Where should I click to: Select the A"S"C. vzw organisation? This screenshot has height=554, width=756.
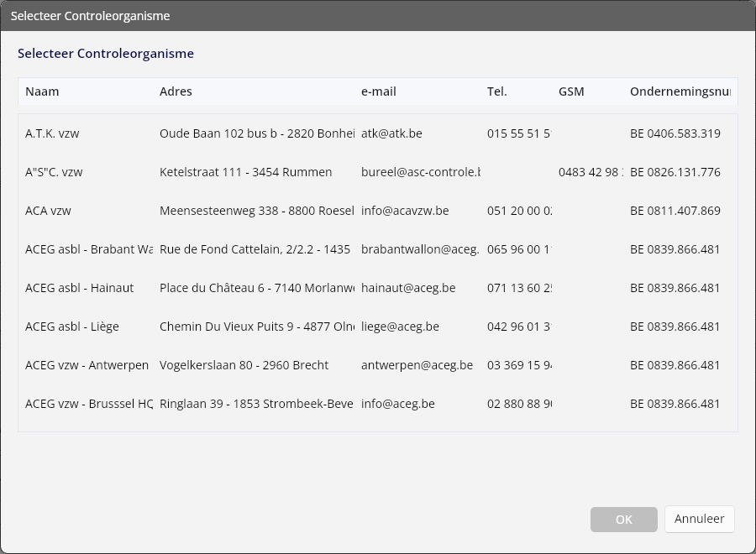pos(377,172)
